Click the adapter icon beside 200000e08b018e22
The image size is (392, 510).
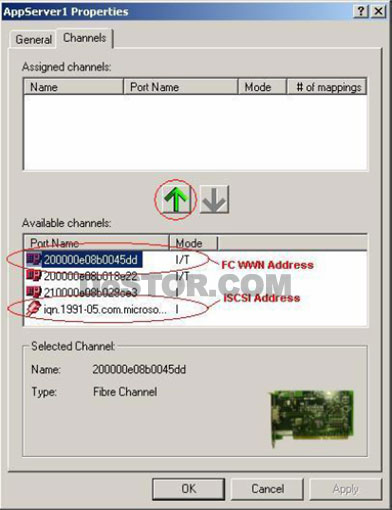pyautogui.click(x=34, y=276)
